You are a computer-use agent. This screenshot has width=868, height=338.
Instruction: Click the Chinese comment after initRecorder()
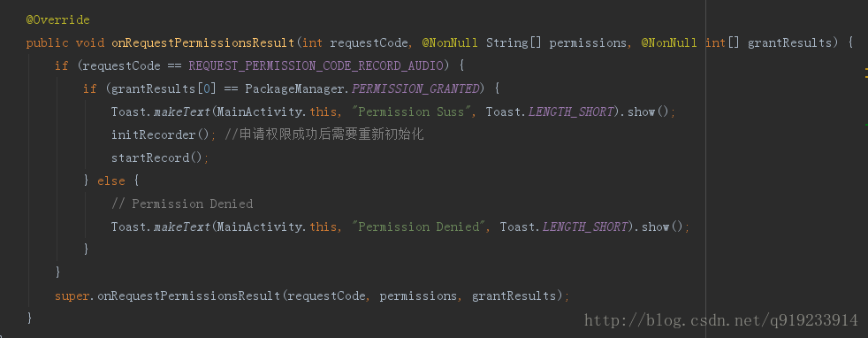(x=324, y=134)
